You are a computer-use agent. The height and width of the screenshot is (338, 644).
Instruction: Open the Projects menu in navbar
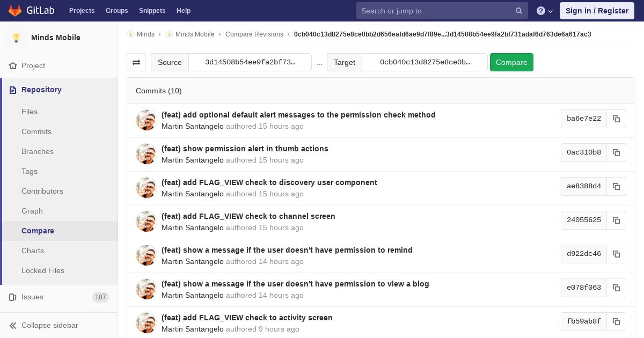pyautogui.click(x=82, y=11)
